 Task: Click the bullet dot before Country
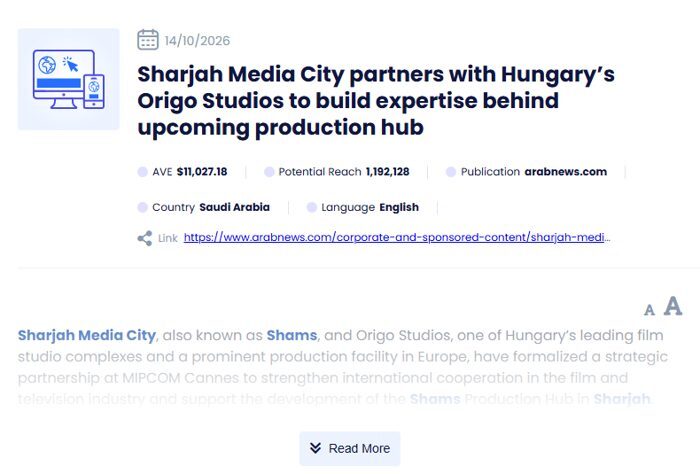point(142,207)
